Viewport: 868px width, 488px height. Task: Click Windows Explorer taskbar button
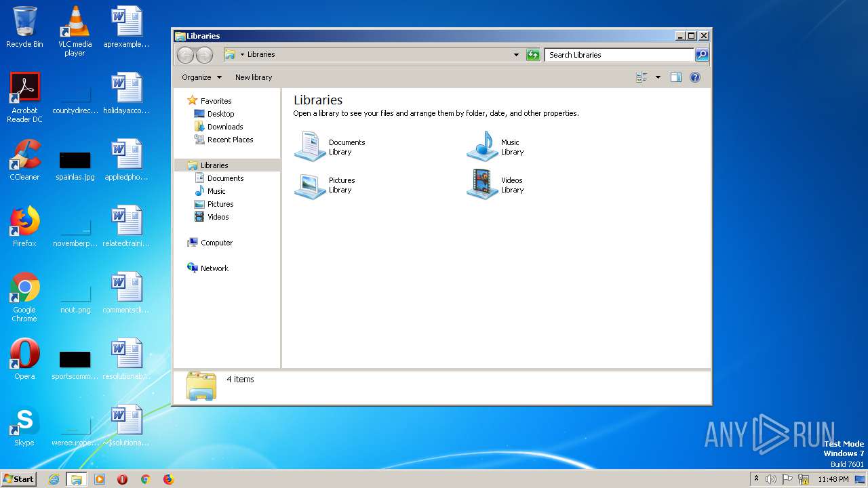pos(76,479)
